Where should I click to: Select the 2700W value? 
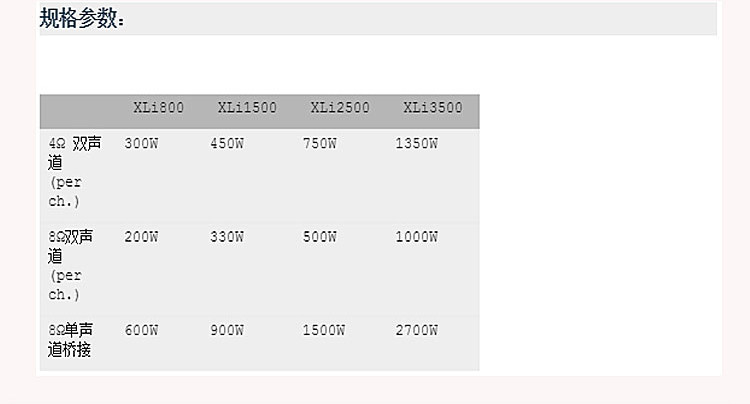pos(416,330)
